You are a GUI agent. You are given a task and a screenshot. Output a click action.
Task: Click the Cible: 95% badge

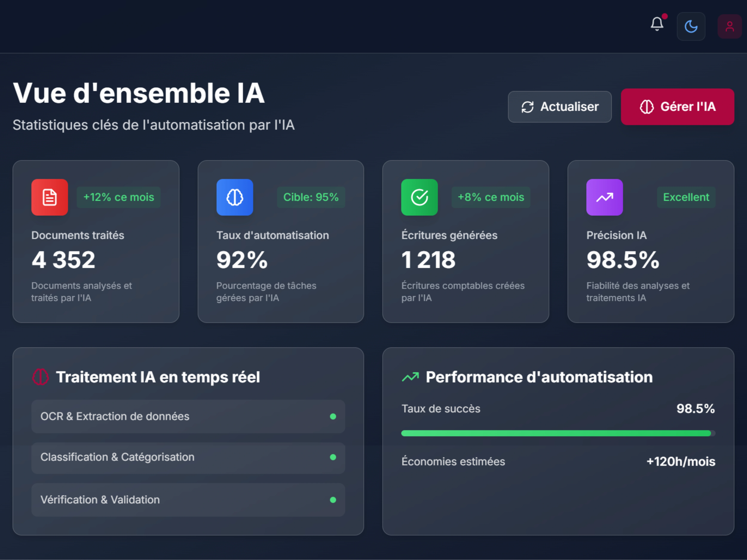pyautogui.click(x=311, y=197)
